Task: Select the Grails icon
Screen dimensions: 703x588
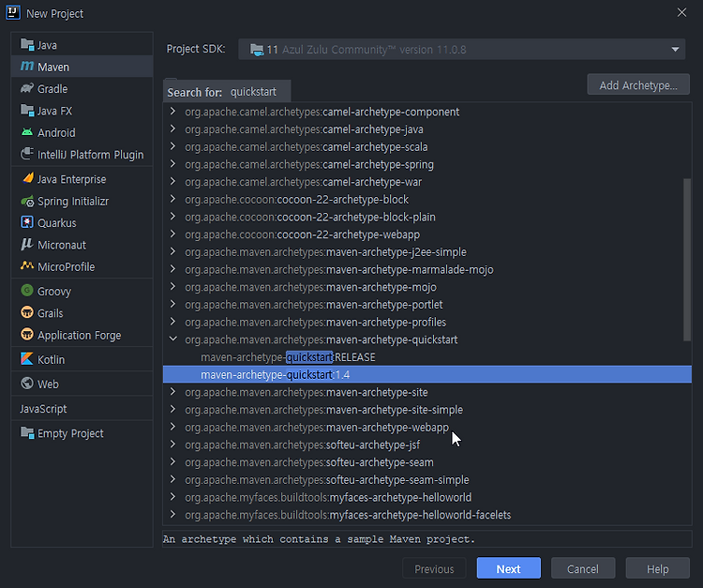Action: pyautogui.click(x=27, y=312)
